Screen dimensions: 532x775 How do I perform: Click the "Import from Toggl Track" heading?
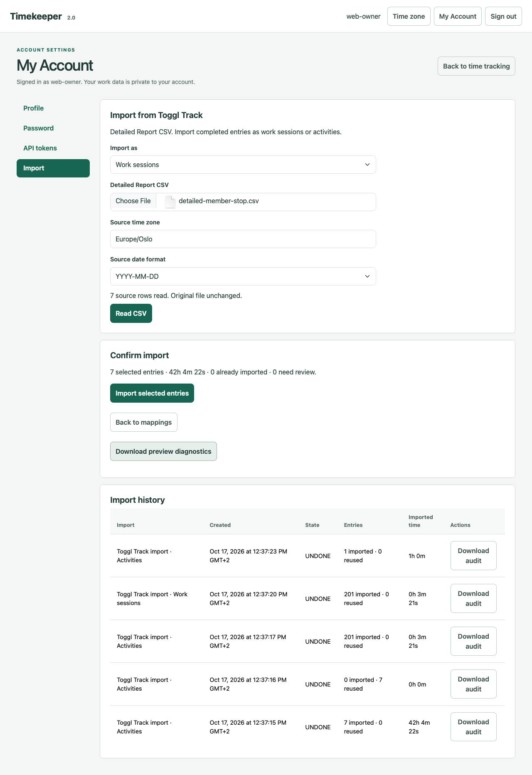click(x=156, y=115)
